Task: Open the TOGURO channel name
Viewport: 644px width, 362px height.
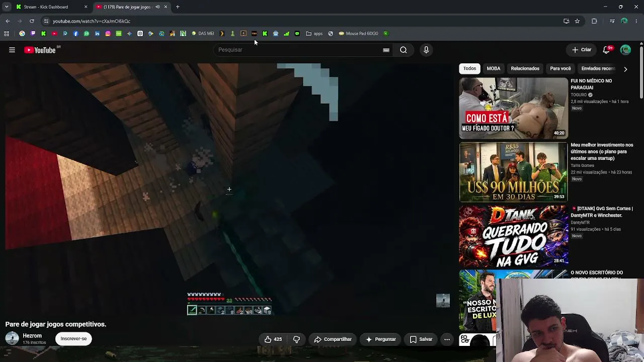Action: [x=579, y=95]
